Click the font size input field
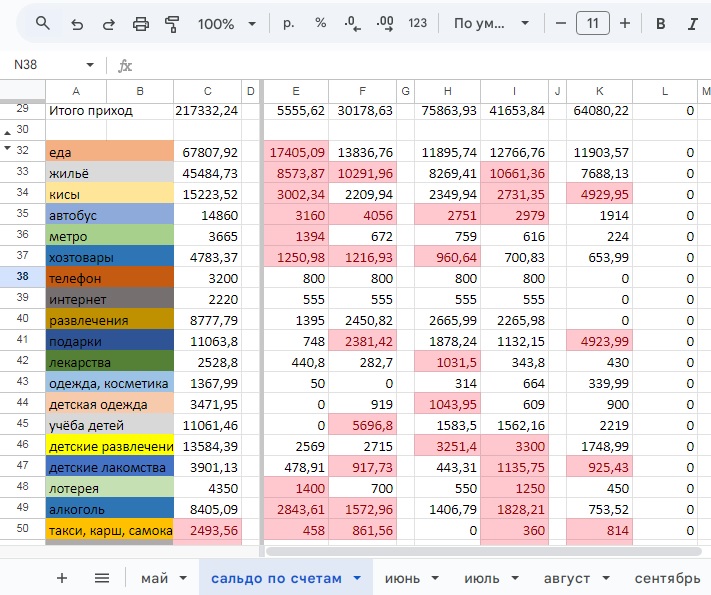The width and height of the screenshot is (711, 595). [x=593, y=23]
